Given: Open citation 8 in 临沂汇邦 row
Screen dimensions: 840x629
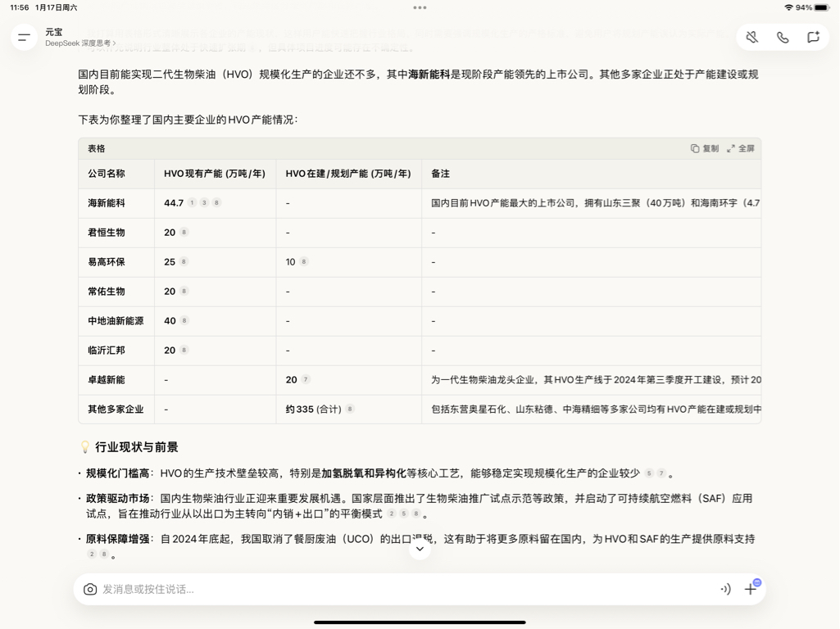Looking at the screenshot, I should coord(184,350).
